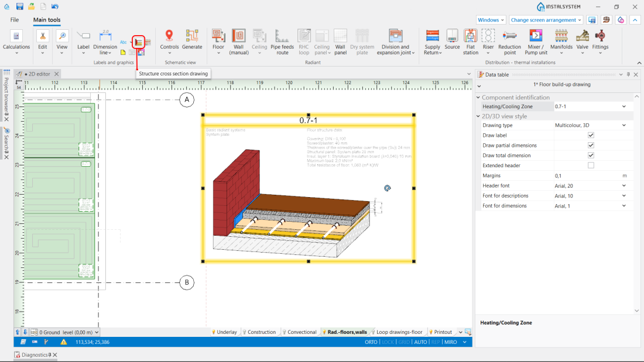Screen dimensions: 644x362
Task: Select the Wall (manual) tool
Action: tap(239, 42)
